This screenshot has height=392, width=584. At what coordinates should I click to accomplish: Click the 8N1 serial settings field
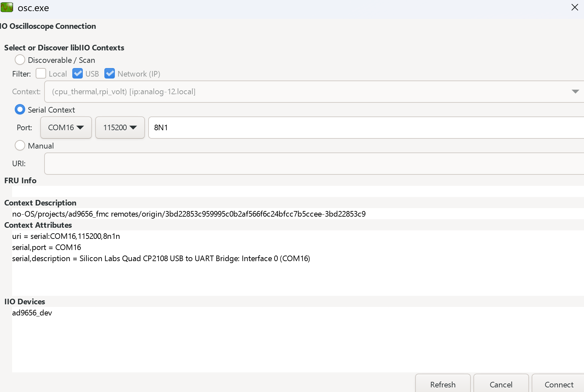point(366,128)
